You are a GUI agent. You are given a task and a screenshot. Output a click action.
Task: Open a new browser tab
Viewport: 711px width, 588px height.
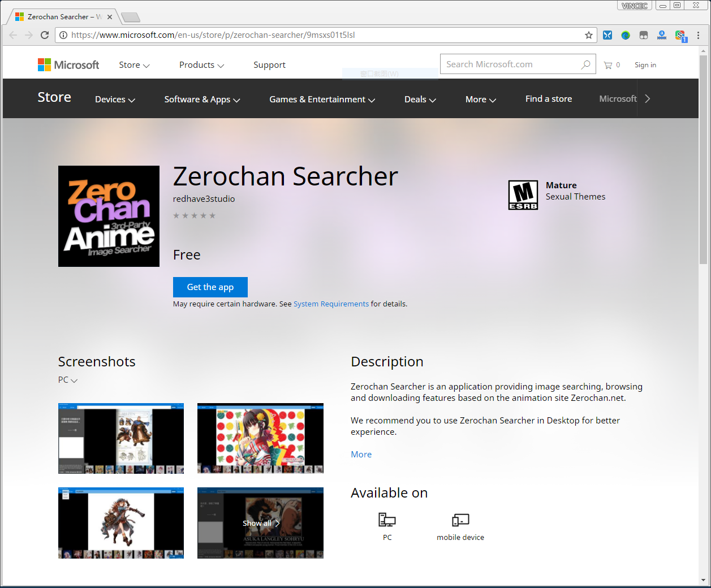(x=130, y=17)
